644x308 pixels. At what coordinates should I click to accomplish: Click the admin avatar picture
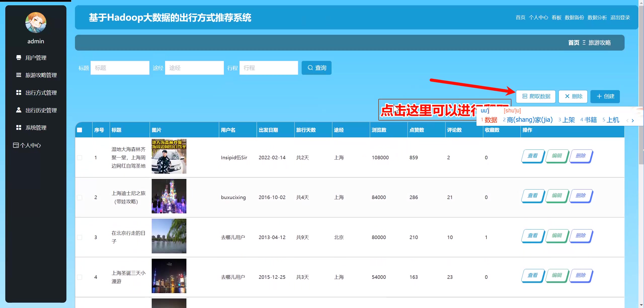[x=36, y=22]
